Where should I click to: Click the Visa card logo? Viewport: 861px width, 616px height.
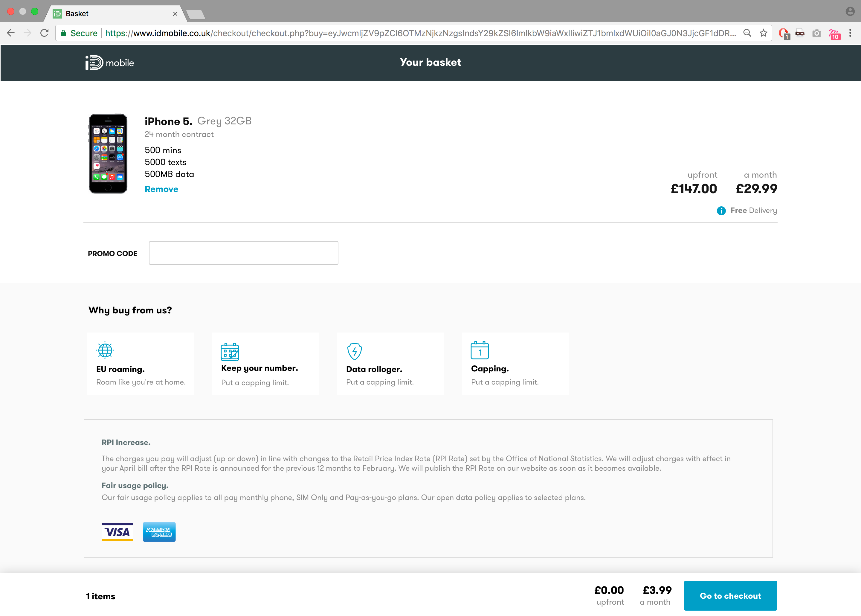(117, 532)
